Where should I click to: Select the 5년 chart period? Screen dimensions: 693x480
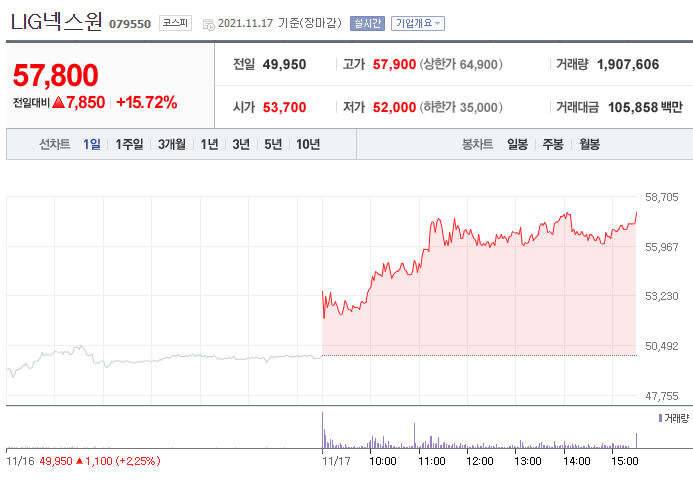tap(273, 144)
